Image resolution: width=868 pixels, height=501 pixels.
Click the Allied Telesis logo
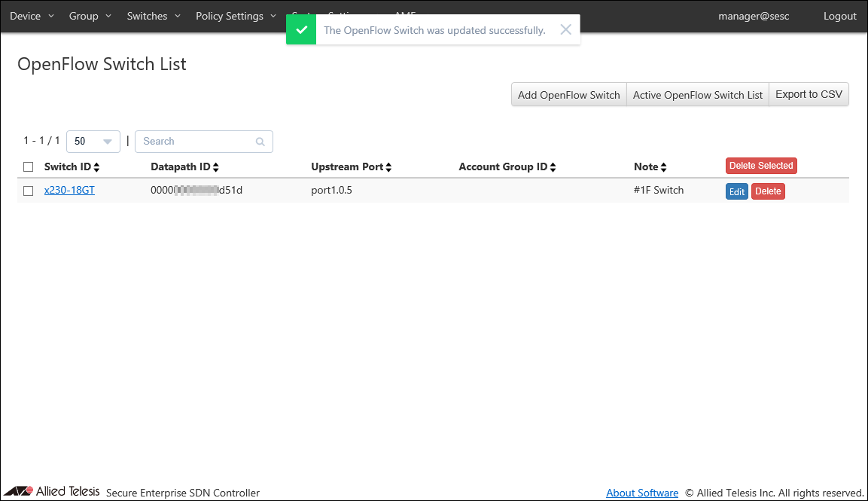coord(52,491)
